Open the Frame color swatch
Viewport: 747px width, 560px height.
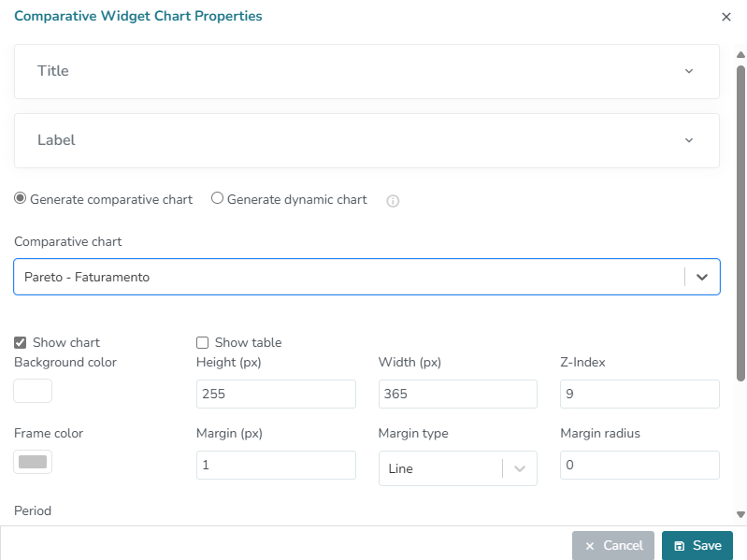click(x=33, y=462)
